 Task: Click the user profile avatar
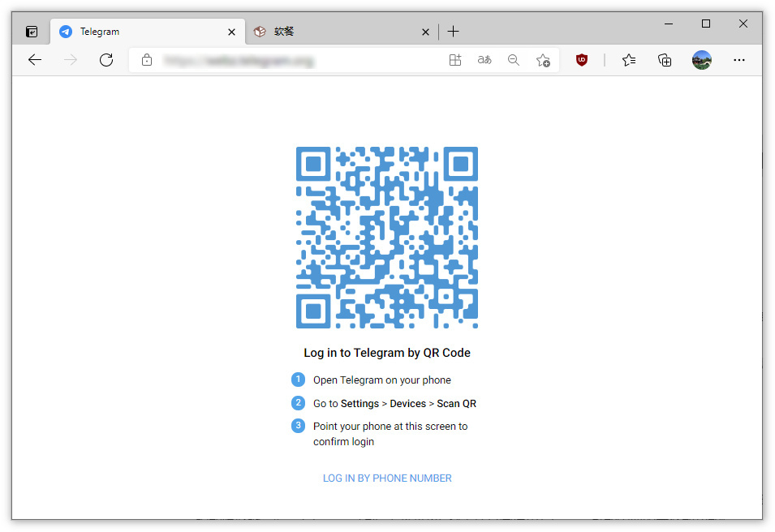pyautogui.click(x=701, y=60)
